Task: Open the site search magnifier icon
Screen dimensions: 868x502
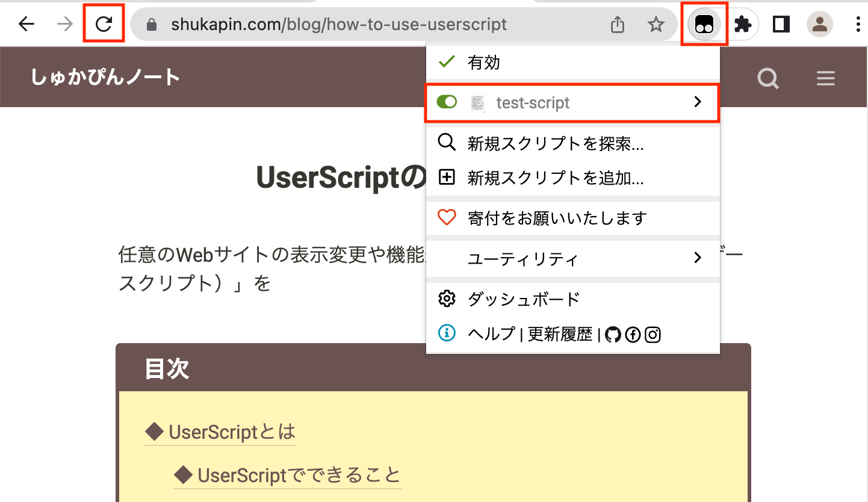Action: tap(768, 78)
